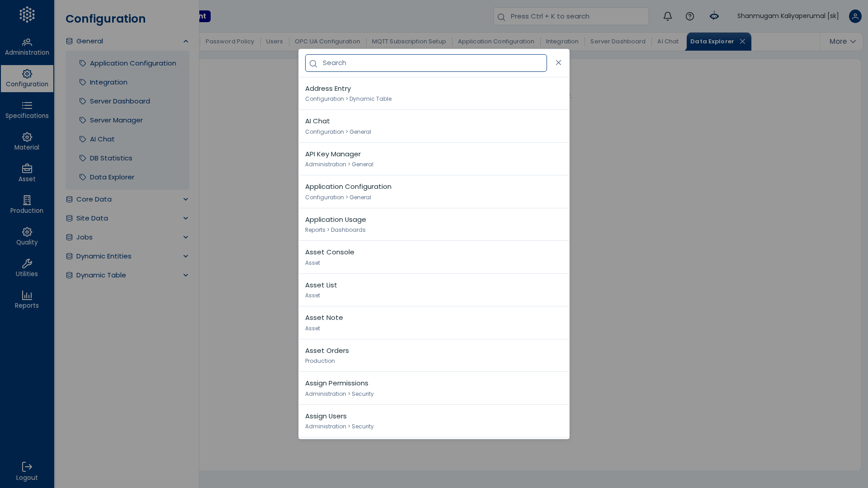Open Asset Console result
Image resolution: width=868 pixels, height=488 pixels.
click(x=434, y=258)
